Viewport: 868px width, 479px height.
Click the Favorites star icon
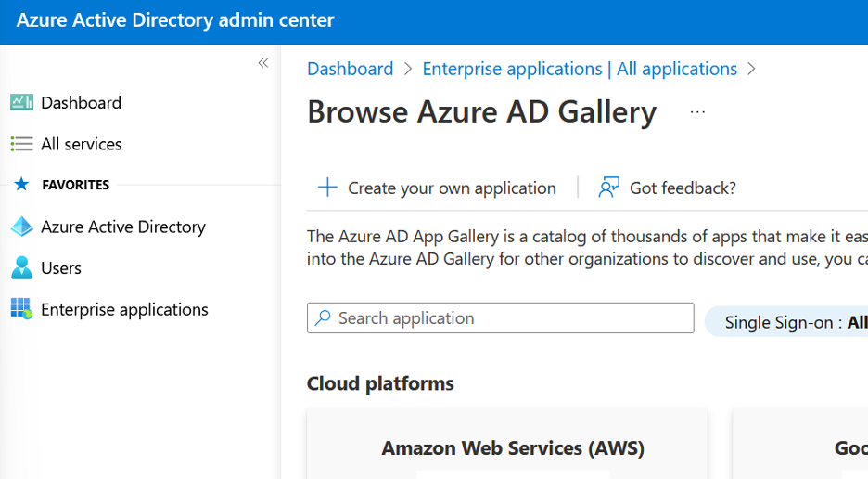21,185
